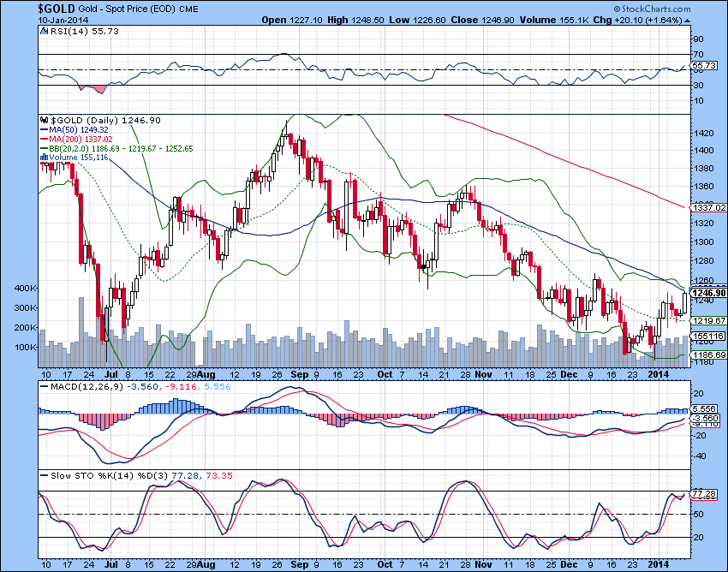Click the 77.28 tag on the stochastic right axis

click(x=703, y=494)
